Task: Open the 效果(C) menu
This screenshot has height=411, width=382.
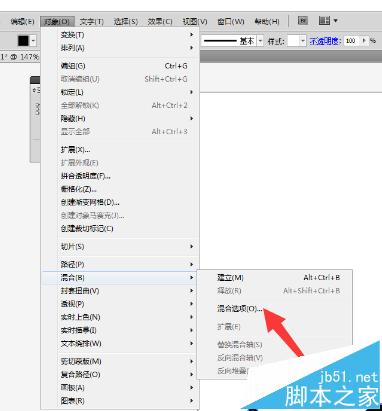Action: point(160,22)
